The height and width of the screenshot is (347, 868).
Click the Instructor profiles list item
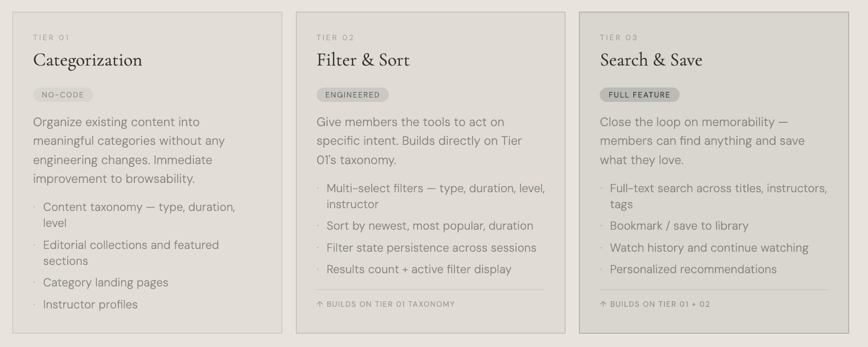[90, 305]
